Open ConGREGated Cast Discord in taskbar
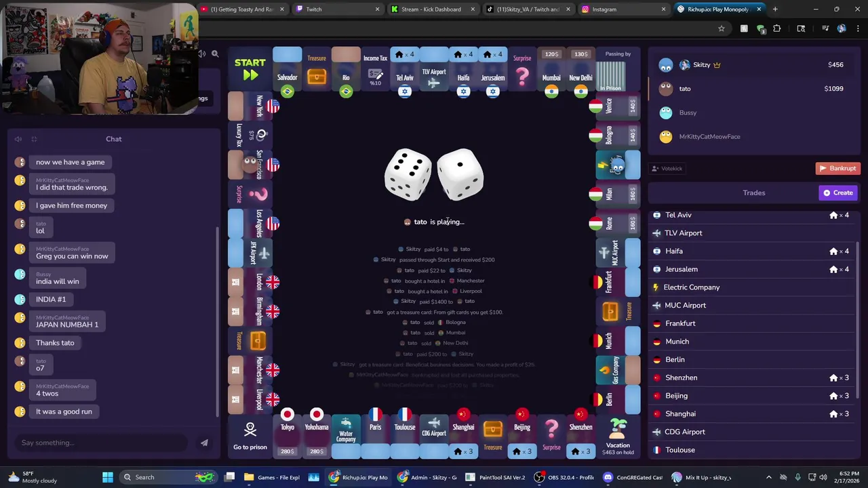The width and height of the screenshot is (868, 488). tap(633, 477)
